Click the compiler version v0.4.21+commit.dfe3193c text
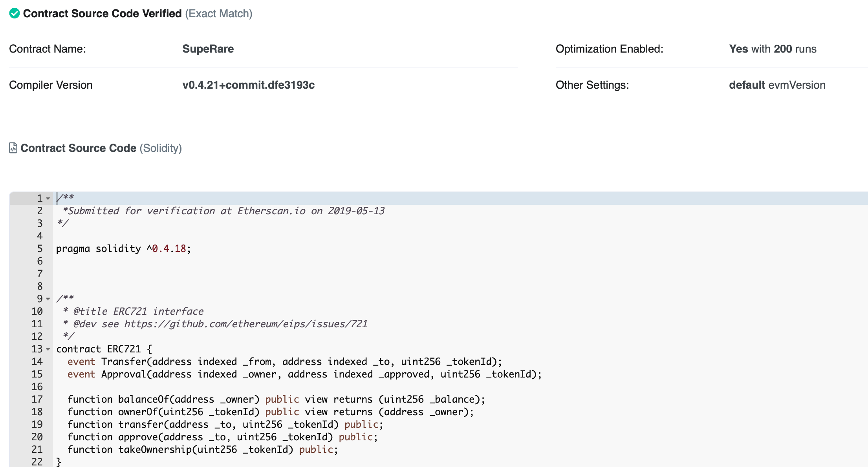The image size is (868, 467). [x=248, y=85]
